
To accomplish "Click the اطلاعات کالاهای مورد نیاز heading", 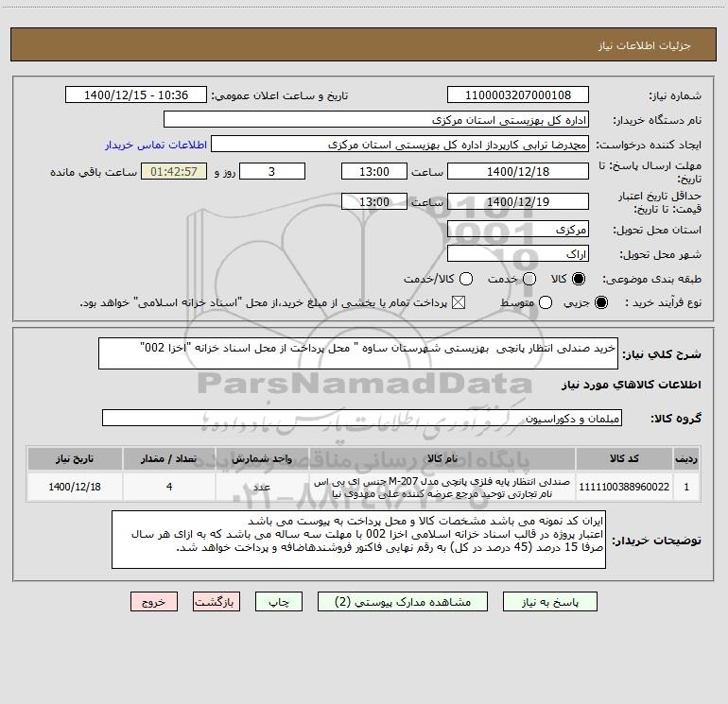I will coord(632,385).
